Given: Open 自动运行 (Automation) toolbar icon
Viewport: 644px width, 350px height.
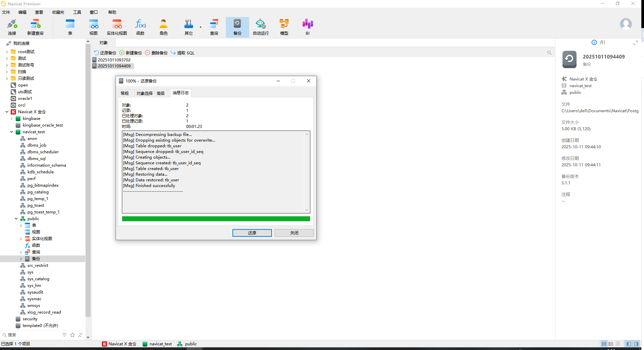Looking at the screenshot, I should (261, 27).
